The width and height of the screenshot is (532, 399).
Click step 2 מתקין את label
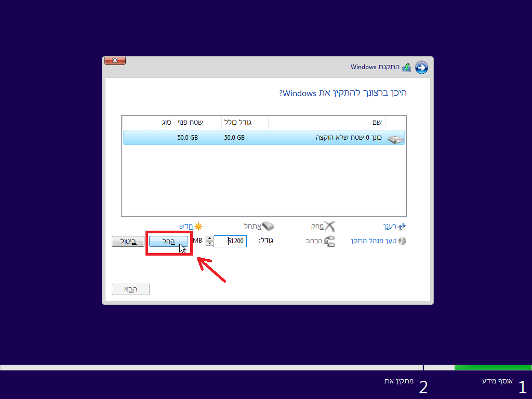coord(399,381)
